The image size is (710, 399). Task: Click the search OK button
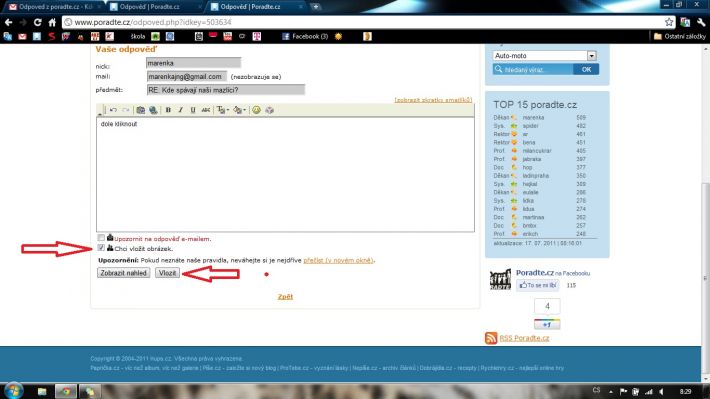[586, 69]
